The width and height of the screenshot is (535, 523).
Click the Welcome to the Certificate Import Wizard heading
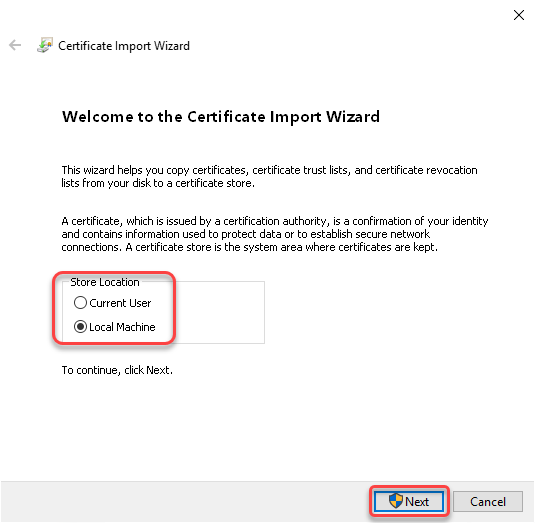[221, 117]
